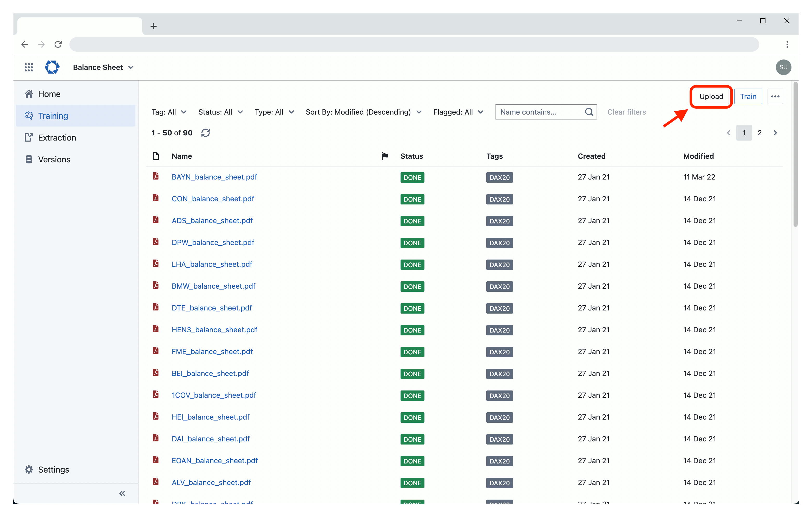Viewport: 812px width, 517px height.
Task: Click the Balance Sheet project selector
Action: [103, 67]
